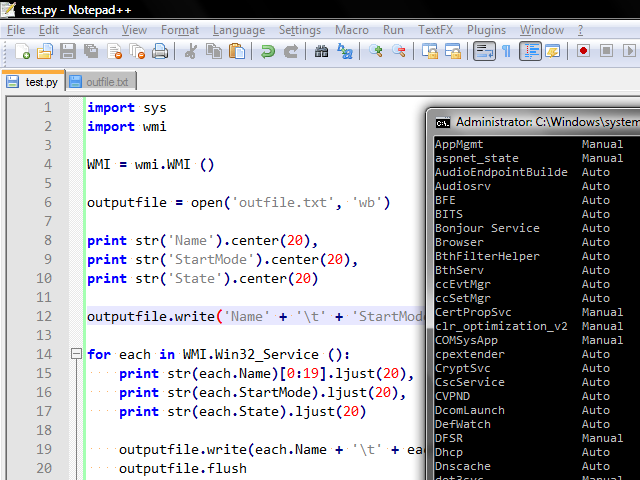Click 'CertPropSvc' in command prompt output
This screenshot has width=640, height=480.
coord(473,312)
